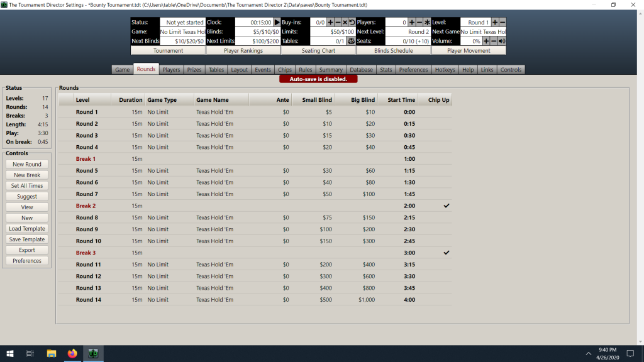
Task: Switch to the Players tab
Action: [171, 70]
